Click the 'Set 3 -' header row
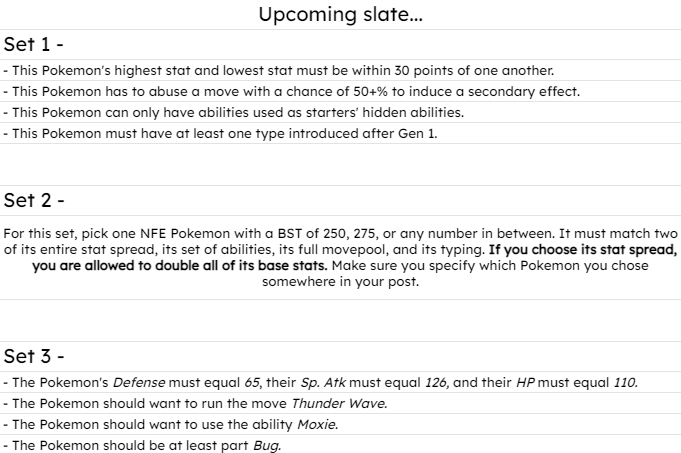This screenshot has width=681, height=453. 340,356
